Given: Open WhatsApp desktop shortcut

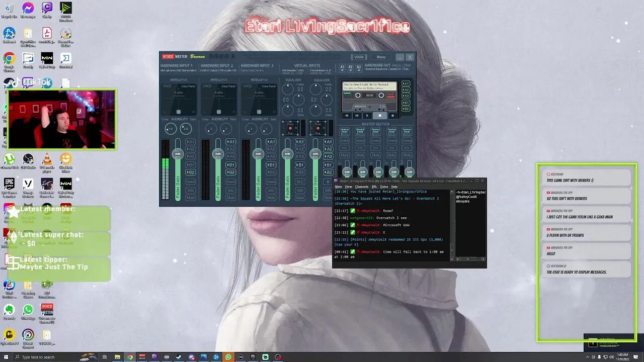Looking at the screenshot, I should (28, 312).
